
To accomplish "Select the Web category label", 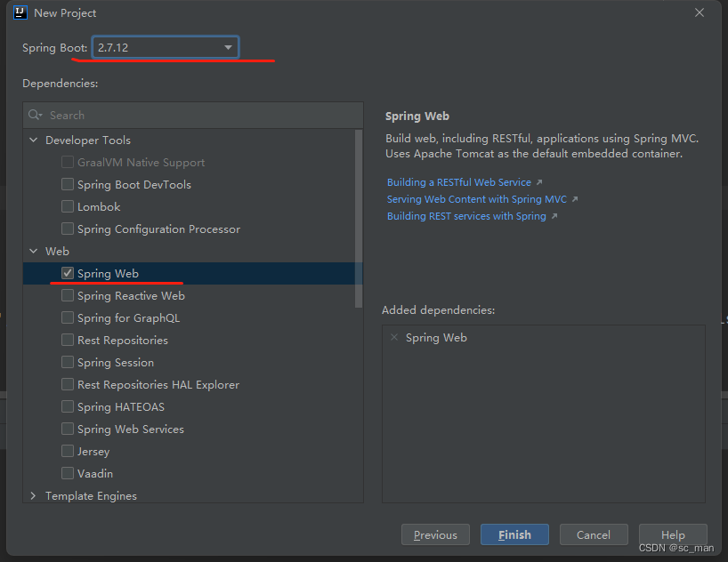I will point(57,251).
